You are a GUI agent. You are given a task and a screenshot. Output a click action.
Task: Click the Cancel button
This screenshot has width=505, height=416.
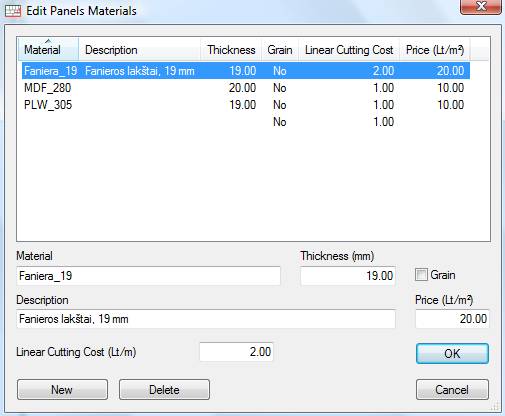[x=452, y=389]
